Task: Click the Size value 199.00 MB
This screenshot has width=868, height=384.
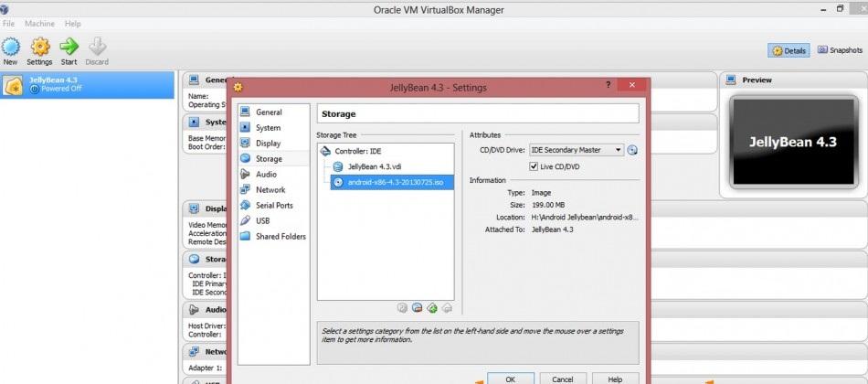Action: (x=547, y=205)
